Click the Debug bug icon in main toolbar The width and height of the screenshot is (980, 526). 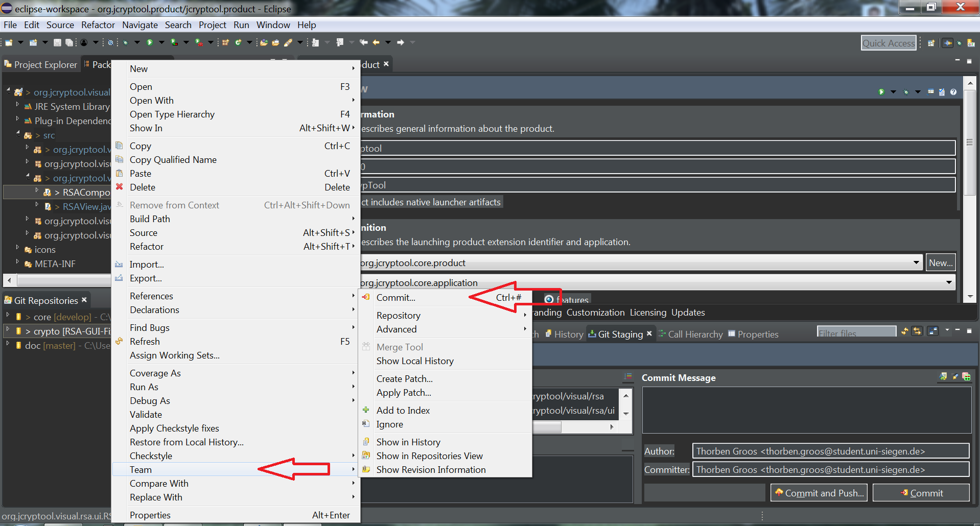pos(125,42)
